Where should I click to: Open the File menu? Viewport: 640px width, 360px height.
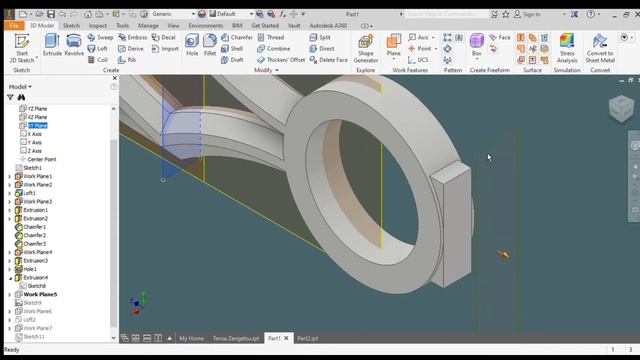point(14,25)
